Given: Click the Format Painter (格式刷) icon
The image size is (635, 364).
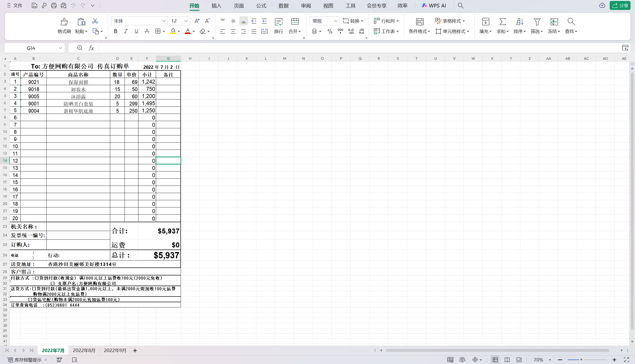Looking at the screenshot, I should click(64, 22).
